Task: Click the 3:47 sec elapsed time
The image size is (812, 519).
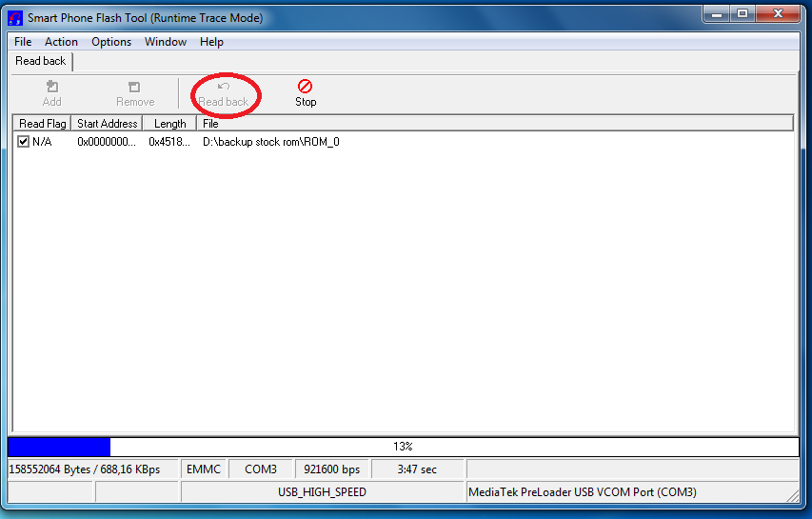Action: pos(417,469)
